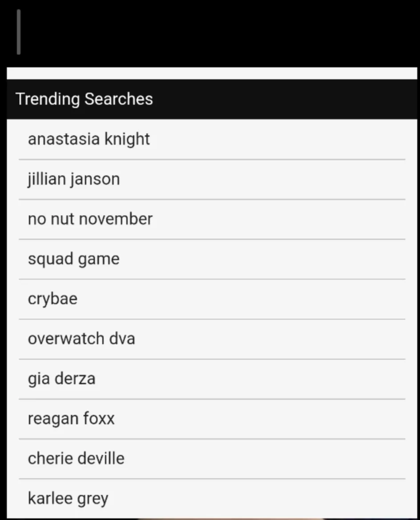Screen dimensions: 420x520
Task: Tap the 'gia derza' trending entry
Action: click(x=62, y=379)
